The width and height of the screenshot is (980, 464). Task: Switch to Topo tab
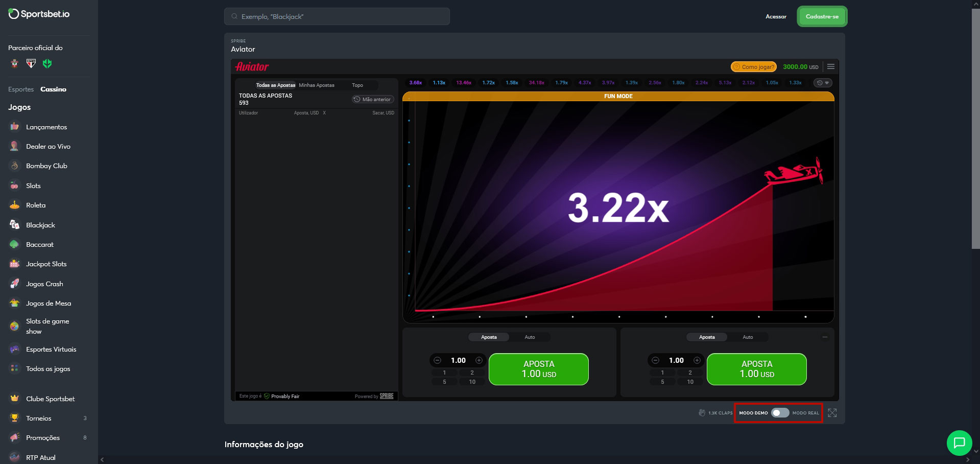(x=357, y=85)
